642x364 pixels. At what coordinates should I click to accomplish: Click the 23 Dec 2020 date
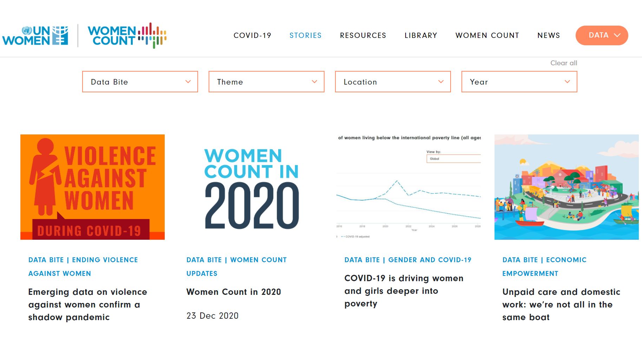212,316
